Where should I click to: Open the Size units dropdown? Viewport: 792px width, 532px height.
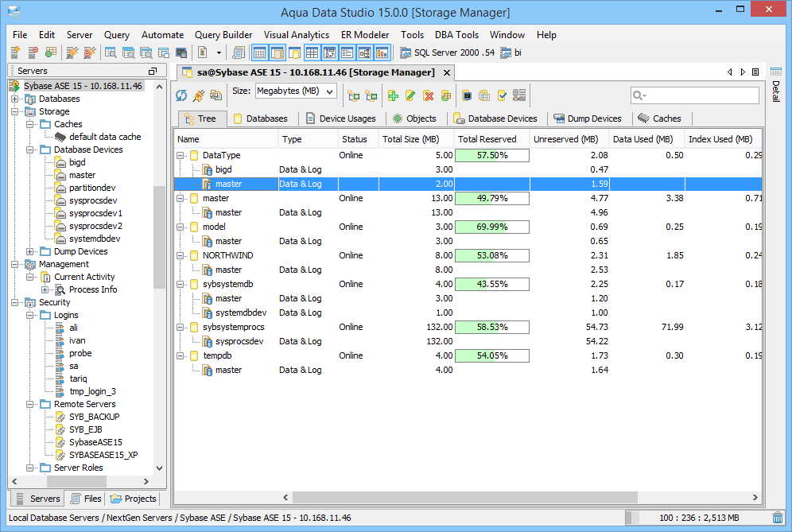coord(294,91)
